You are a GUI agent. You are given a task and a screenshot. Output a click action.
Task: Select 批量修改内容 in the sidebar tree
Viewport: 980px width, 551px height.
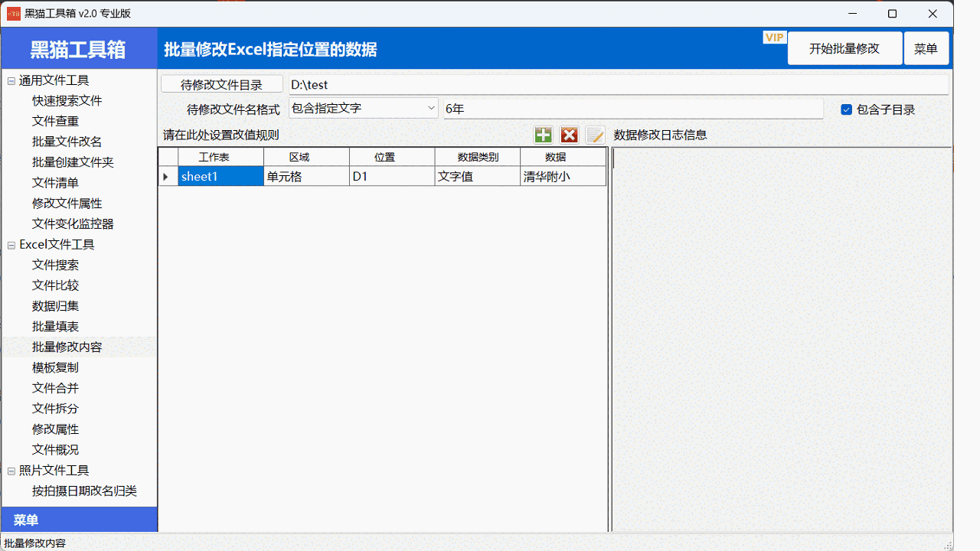67,347
